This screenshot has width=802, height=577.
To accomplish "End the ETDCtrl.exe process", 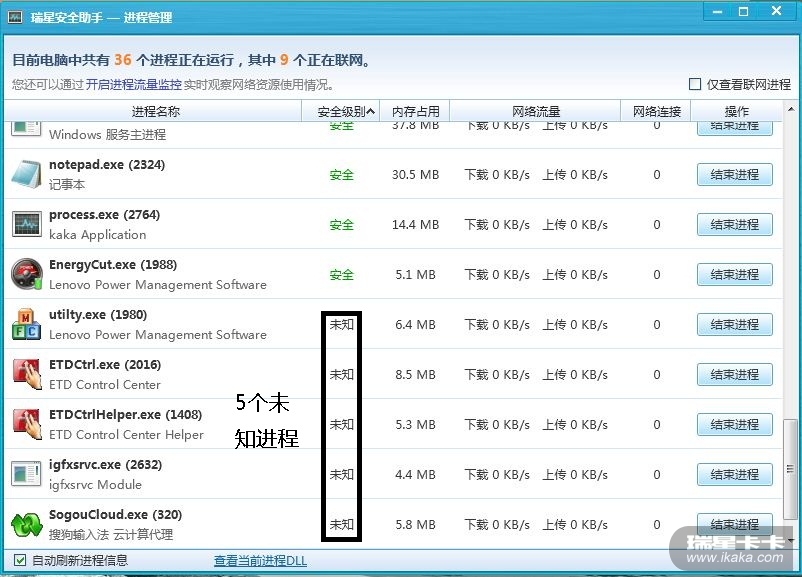I will point(734,374).
